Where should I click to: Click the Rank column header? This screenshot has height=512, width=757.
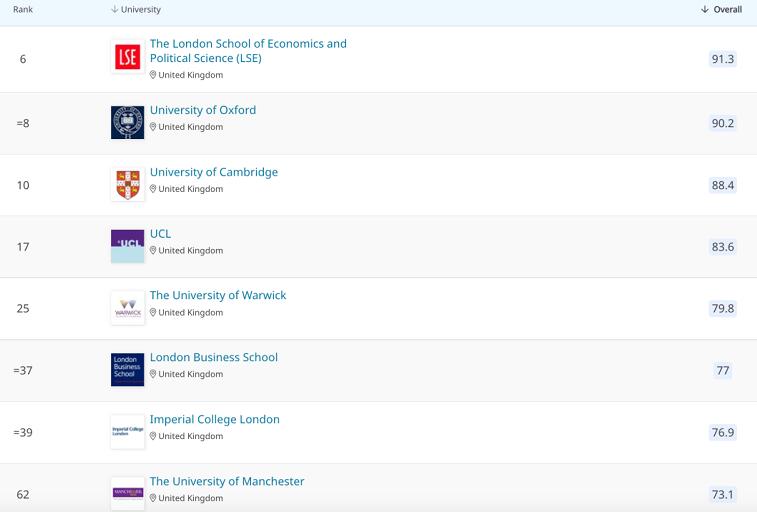(23, 10)
